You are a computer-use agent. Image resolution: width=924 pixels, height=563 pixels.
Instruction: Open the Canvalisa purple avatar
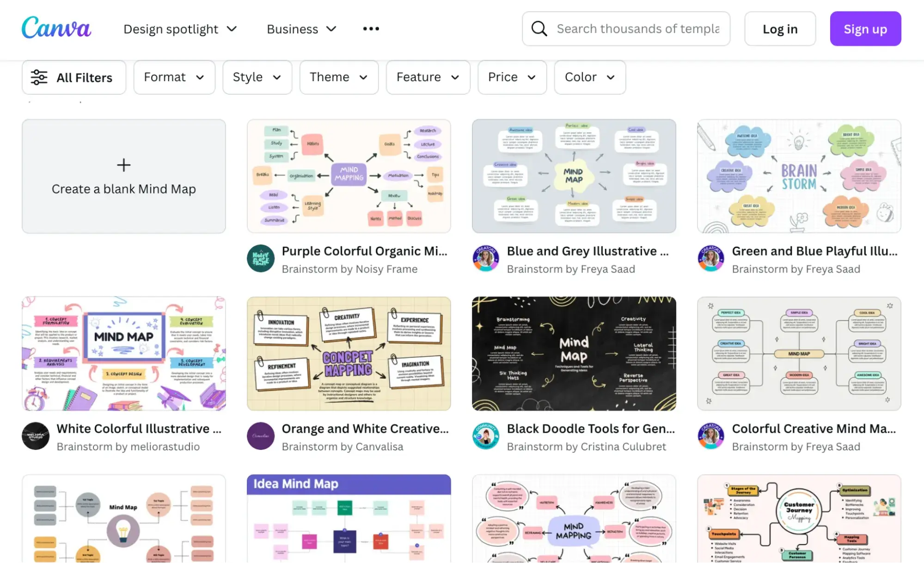coord(261,436)
